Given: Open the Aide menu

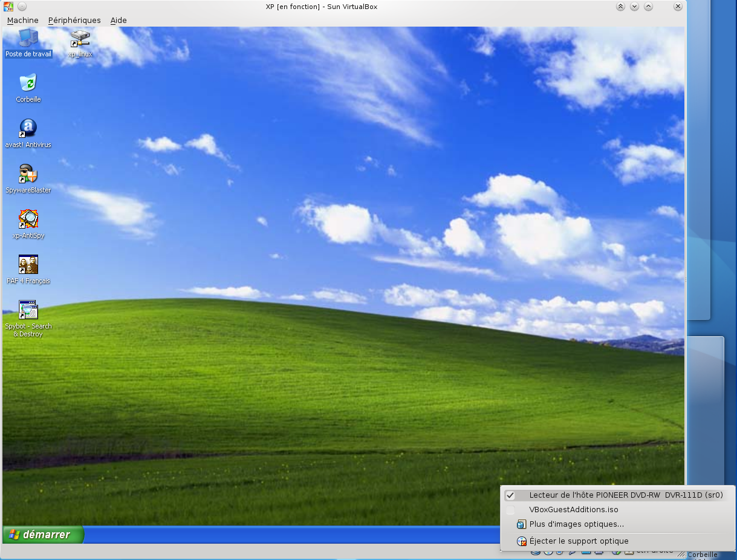Looking at the screenshot, I should coord(119,21).
